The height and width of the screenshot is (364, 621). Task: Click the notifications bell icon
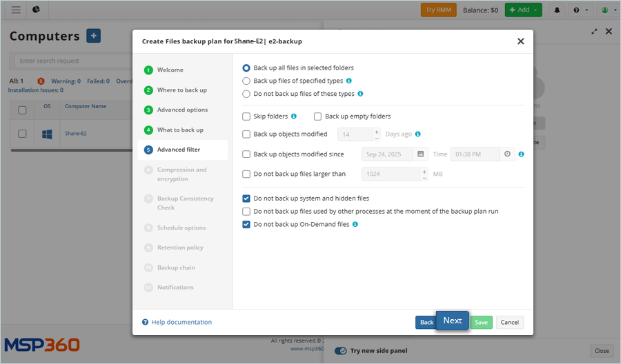[557, 10]
